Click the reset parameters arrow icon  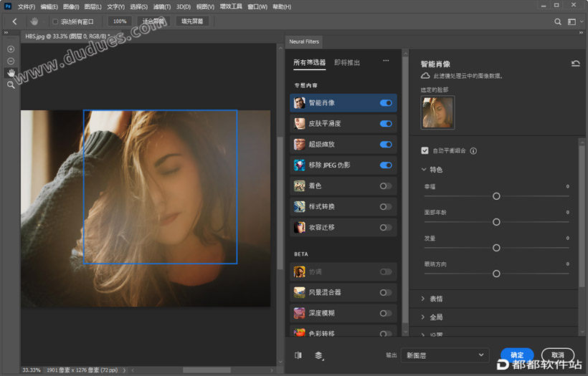click(576, 63)
